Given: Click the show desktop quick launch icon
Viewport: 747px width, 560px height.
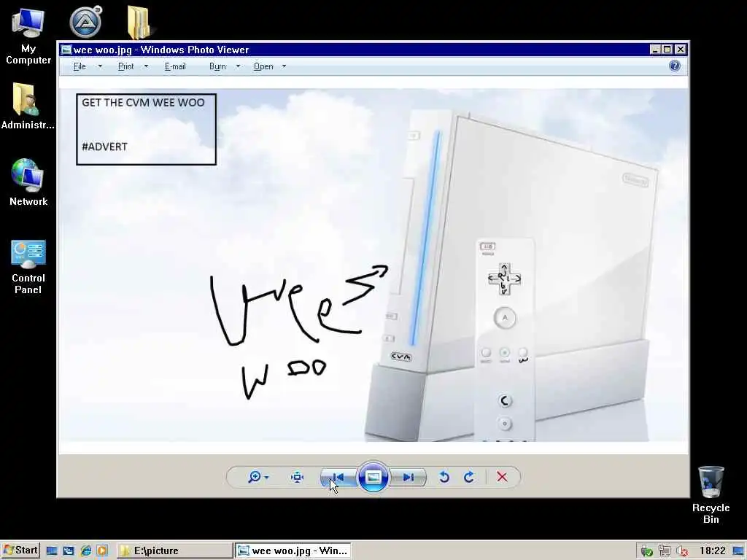Looking at the screenshot, I should pyautogui.click(x=52, y=551).
